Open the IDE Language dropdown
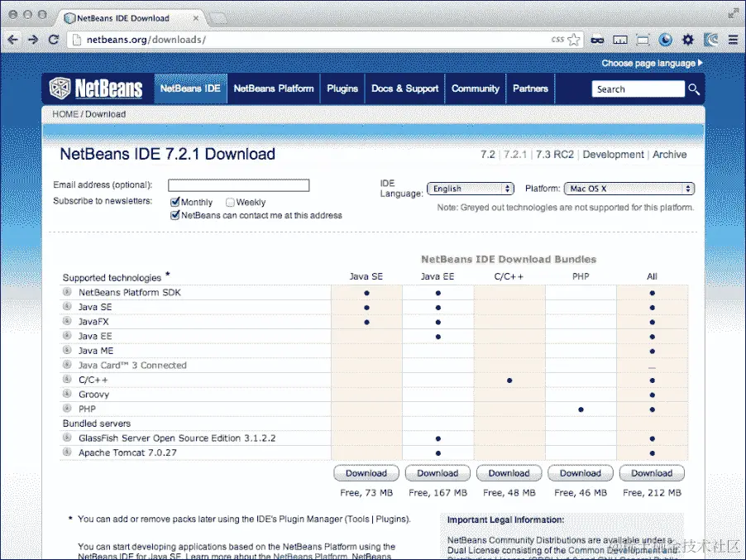The height and width of the screenshot is (560, 746). tap(471, 189)
